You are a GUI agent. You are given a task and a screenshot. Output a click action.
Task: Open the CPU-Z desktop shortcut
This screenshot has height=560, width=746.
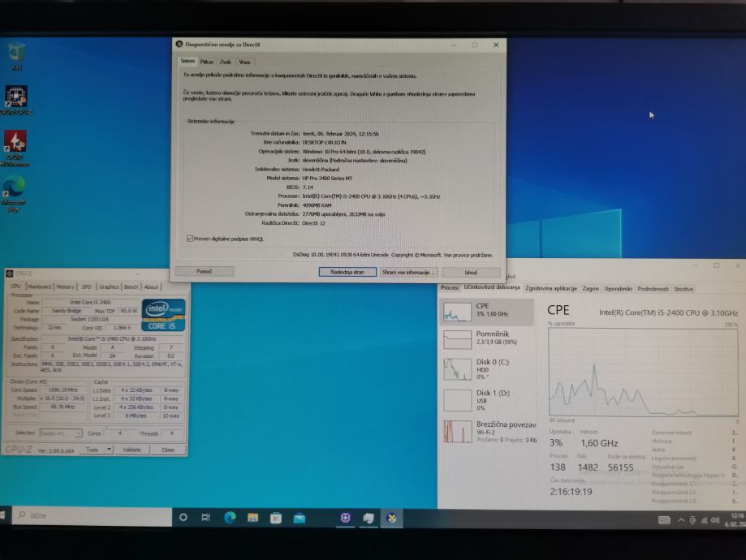point(16,101)
